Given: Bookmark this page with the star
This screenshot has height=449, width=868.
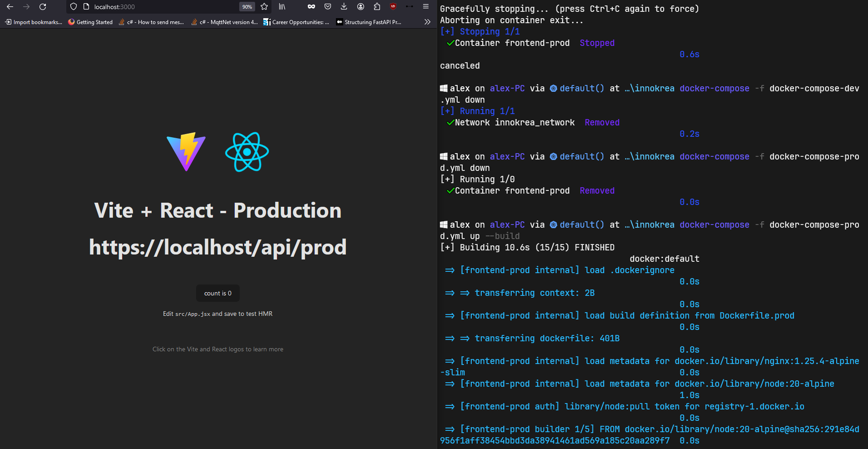Looking at the screenshot, I should coord(264,7).
